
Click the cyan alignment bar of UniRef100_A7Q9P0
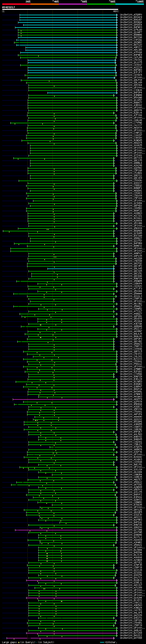pos(69,15)
